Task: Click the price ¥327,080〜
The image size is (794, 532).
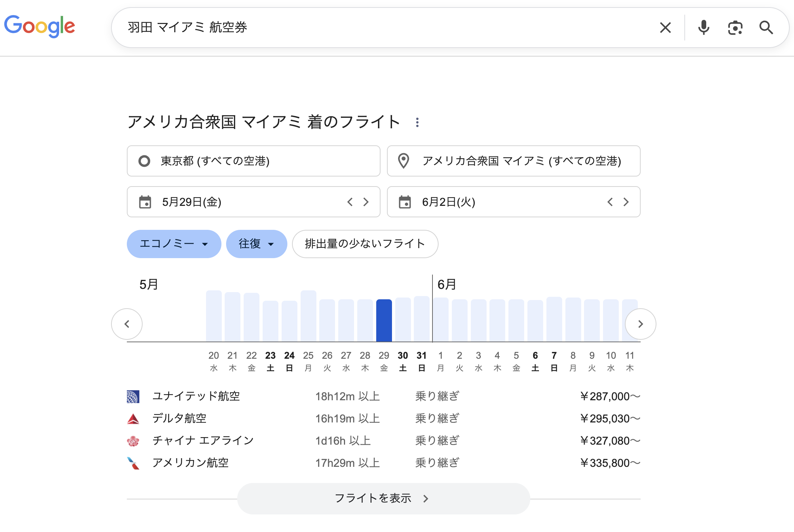Action: (x=610, y=441)
